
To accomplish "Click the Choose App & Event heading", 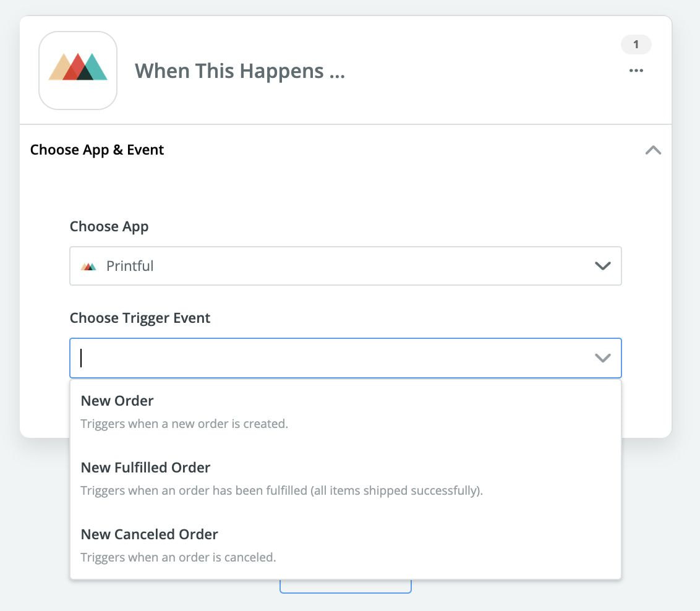I will 97,150.
